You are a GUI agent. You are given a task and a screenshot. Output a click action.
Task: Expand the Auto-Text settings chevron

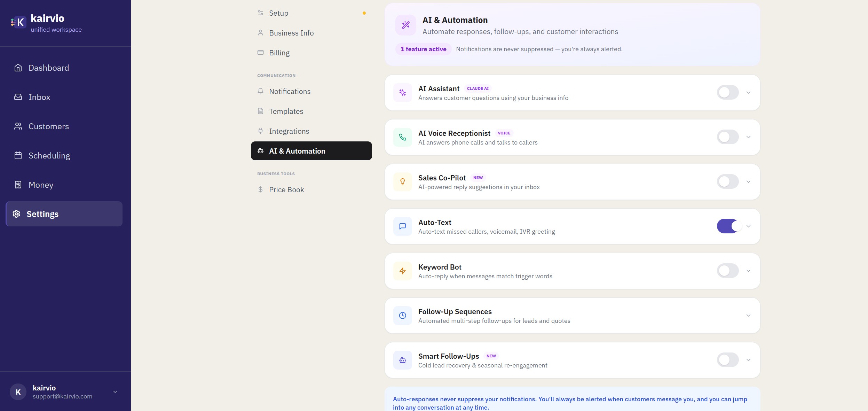(748, 226)
